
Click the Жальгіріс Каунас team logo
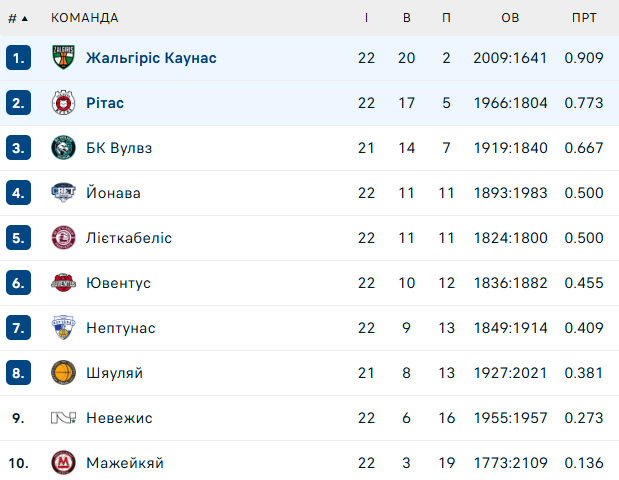(63, 58)
